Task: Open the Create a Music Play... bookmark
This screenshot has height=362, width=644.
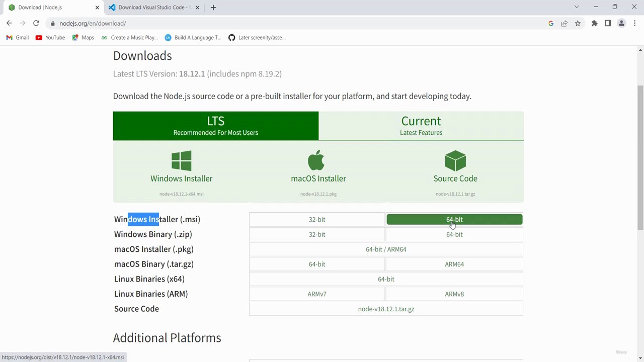Action: click(x=129, y=38)
